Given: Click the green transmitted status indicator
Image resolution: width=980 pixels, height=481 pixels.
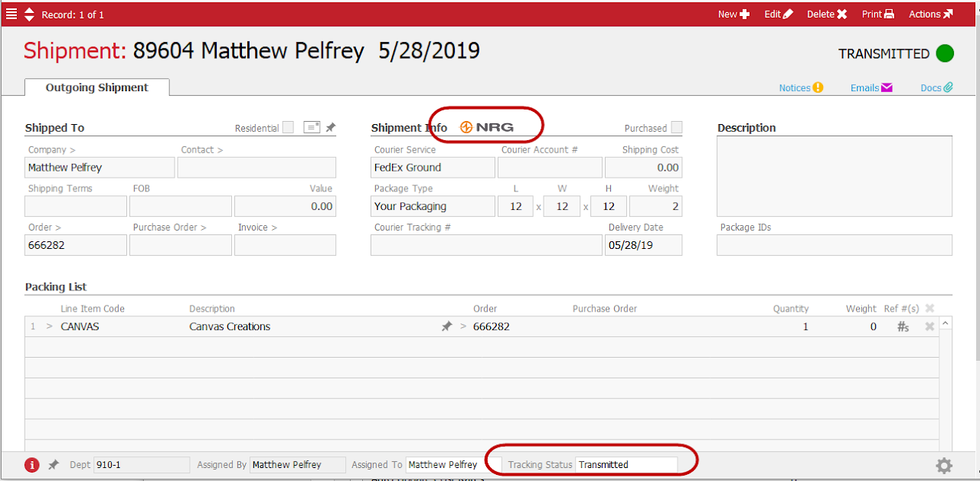Looking at the screenshot, I should coord(945,54).
